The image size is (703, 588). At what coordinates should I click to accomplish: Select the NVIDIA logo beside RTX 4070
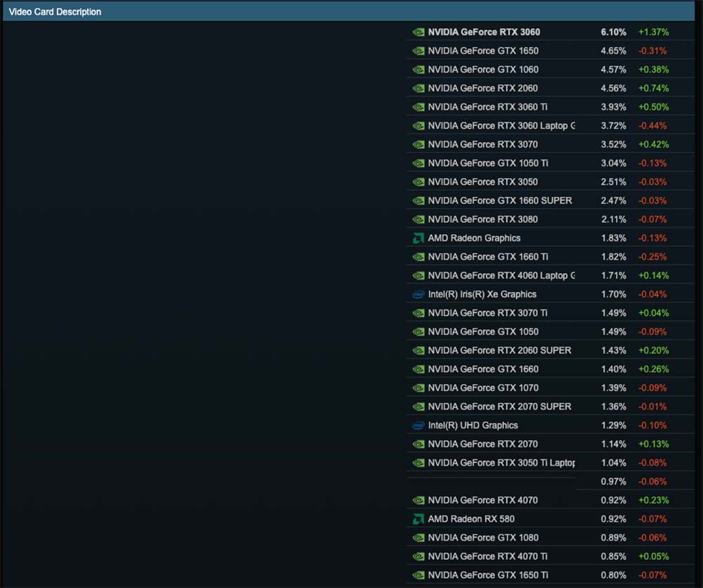[x=418, y=500]
